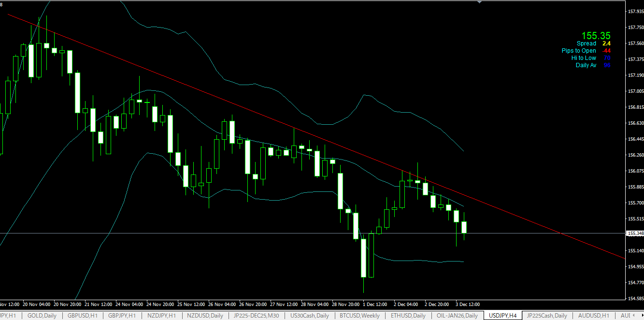The width and height of the screenshot is (644, 320).
Task: Open the GBPUSD,H1 chart tab
Action: pyautogui.click(x=83, y=316)
